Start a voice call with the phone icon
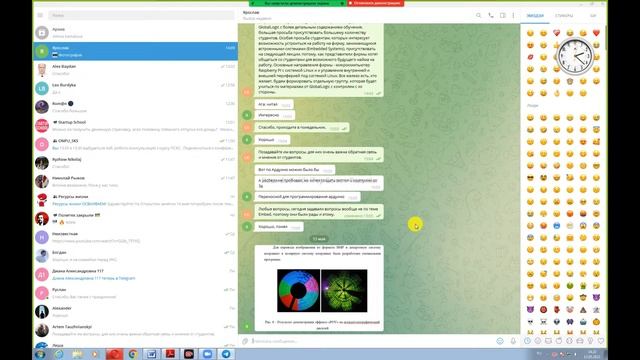Screen dimensions: 640x360 coord(491,16)
